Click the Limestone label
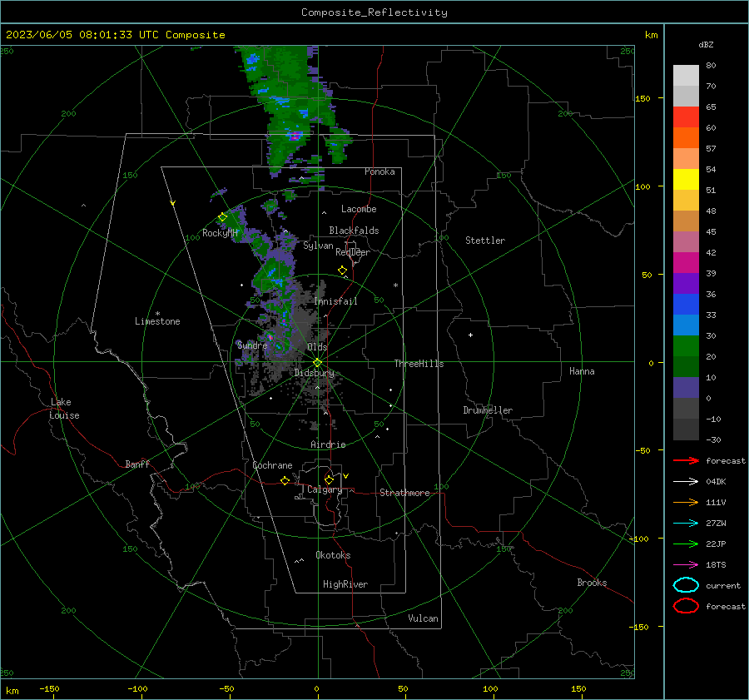 pyautogui.click(x=157, y=321)
